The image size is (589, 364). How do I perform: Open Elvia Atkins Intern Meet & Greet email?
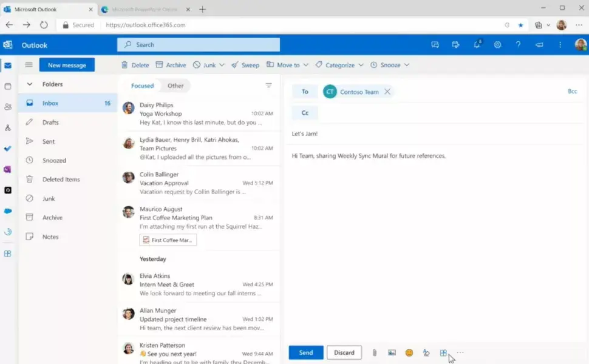point(199,285)
